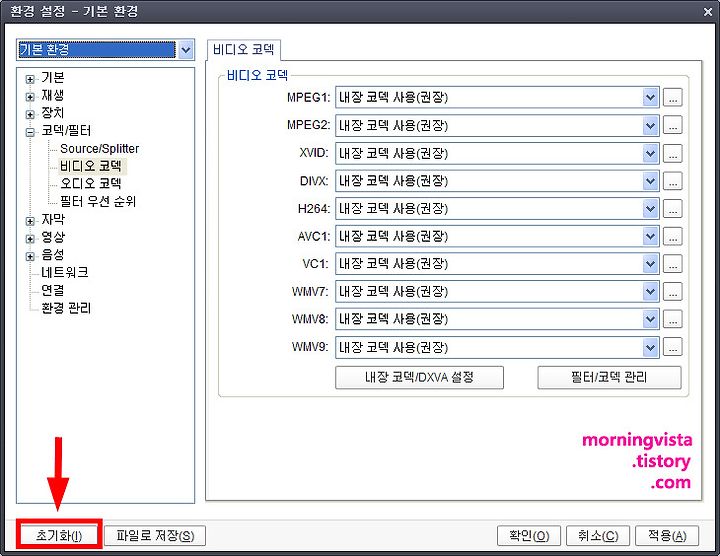This screenshot has height=556, width=720.
Task: Collapse the 코덱/필터 tree node
Action: (30, 132)
